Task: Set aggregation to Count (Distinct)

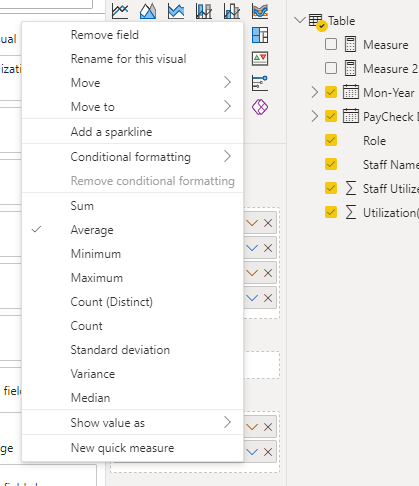Action: coord(133,302)
